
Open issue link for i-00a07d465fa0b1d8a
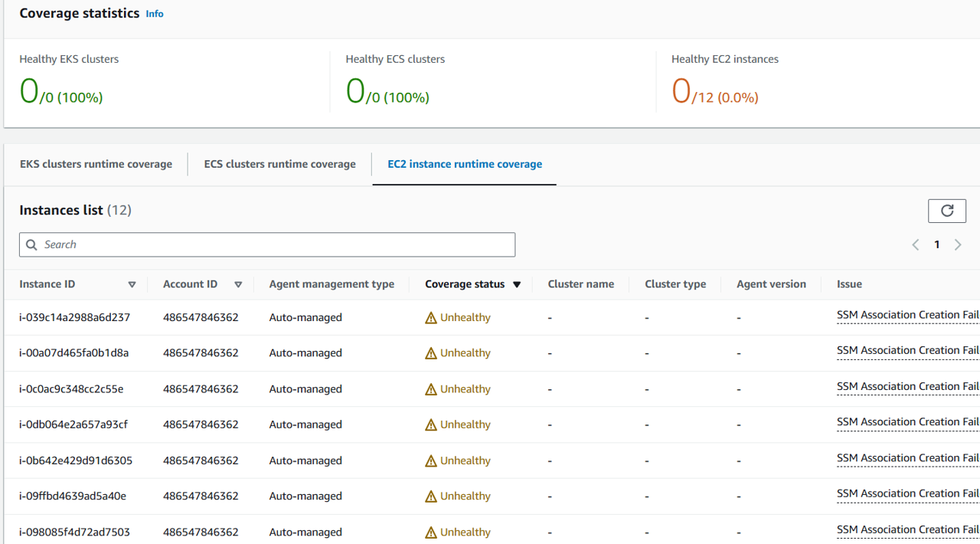pyautogui.click(x=908, y=350)
